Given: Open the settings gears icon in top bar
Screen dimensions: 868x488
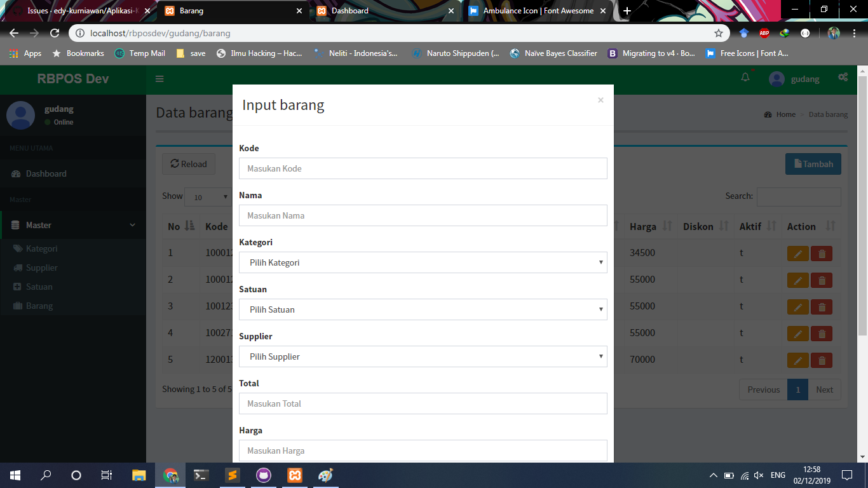Looking at the screenshot, I should coord(843,77).
